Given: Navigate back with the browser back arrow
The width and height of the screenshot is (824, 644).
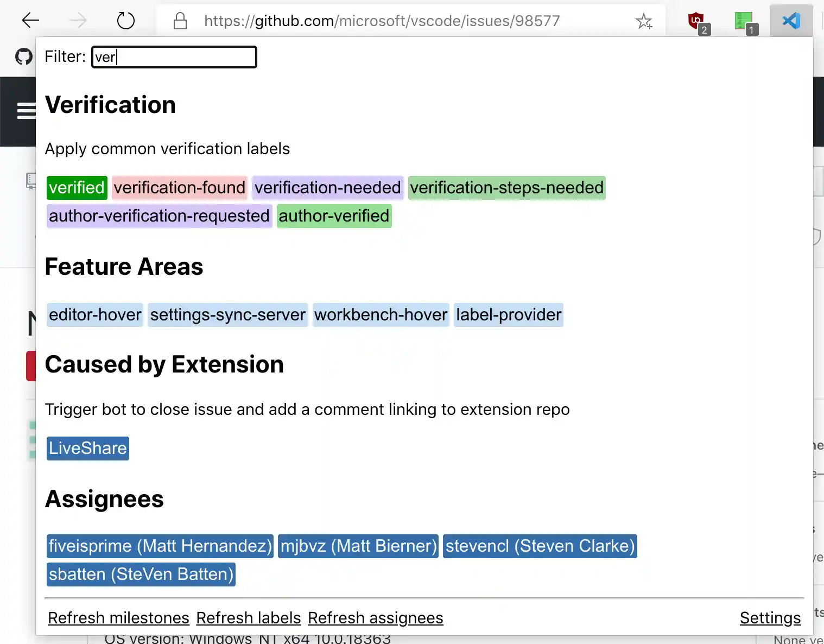Looking at the screenshot, I should pyautogui.click(x=30, y=21).
